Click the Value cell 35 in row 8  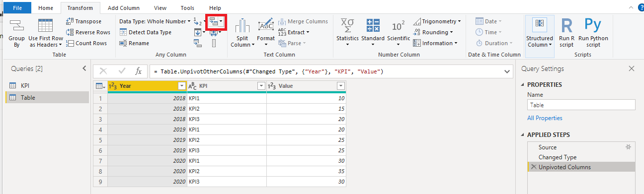click(306, 171)
